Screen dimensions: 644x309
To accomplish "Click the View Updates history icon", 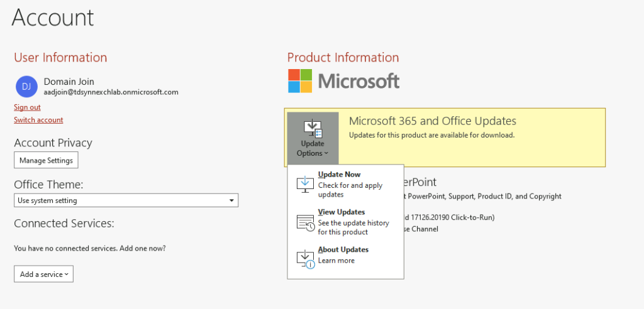I will pos(305,222).
